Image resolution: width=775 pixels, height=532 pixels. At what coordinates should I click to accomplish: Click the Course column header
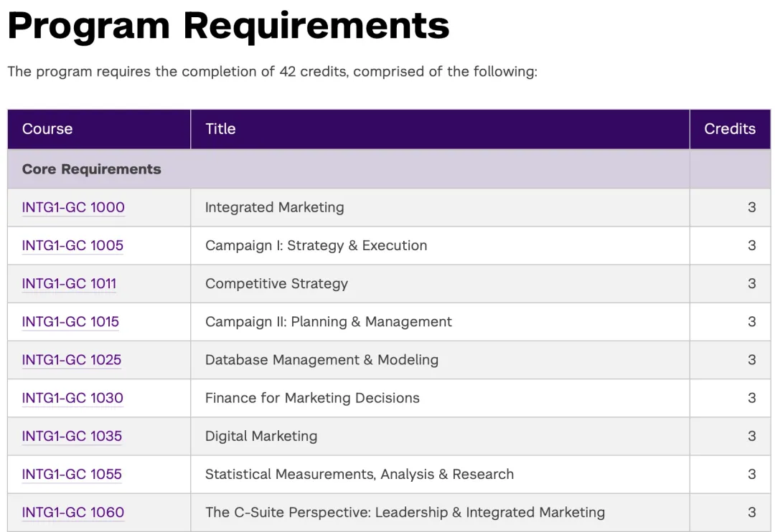(x=47, y=129)
